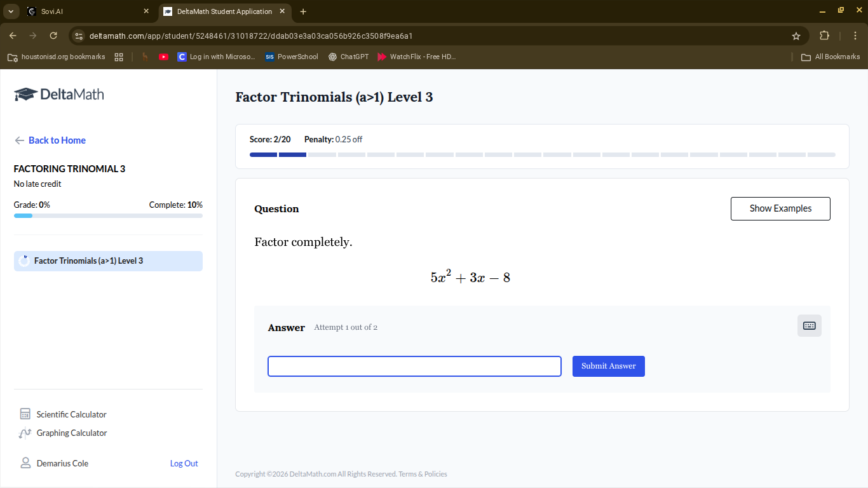868x488 pixels.
Task: Click the Attempt 1 out of 2 text
Action: pyautogui.click(x=346, y=327)
